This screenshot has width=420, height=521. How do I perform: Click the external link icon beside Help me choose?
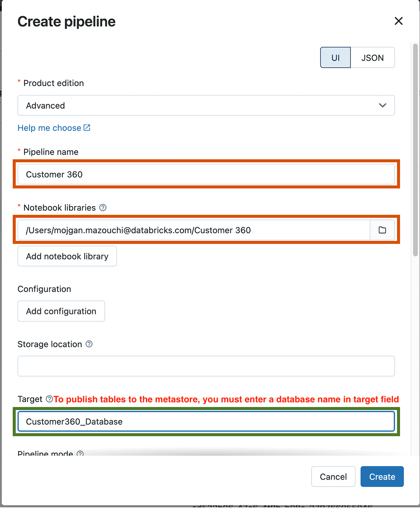tap(87, 128)
